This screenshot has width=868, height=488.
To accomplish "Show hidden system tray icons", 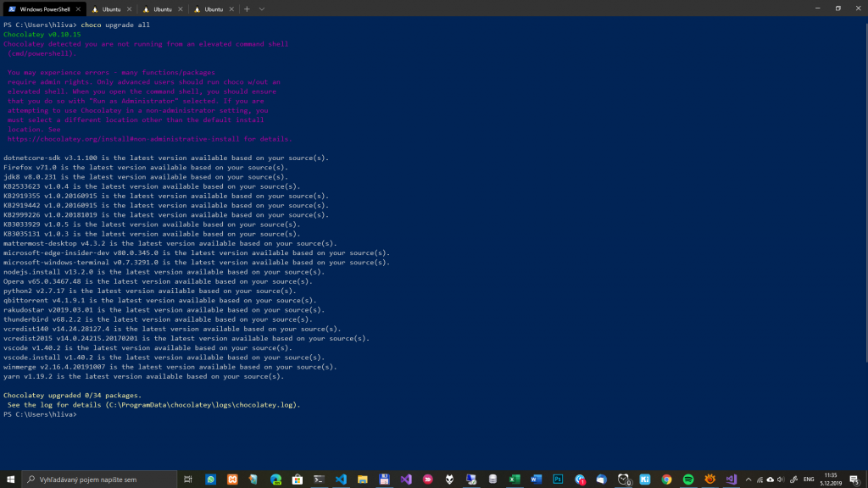I will [x=748, y=480].
